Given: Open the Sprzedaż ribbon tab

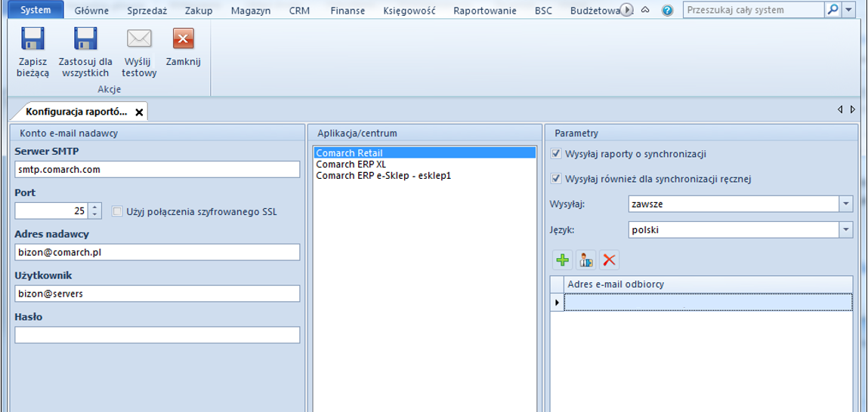Looking at the screenshot, I should 147,11.
